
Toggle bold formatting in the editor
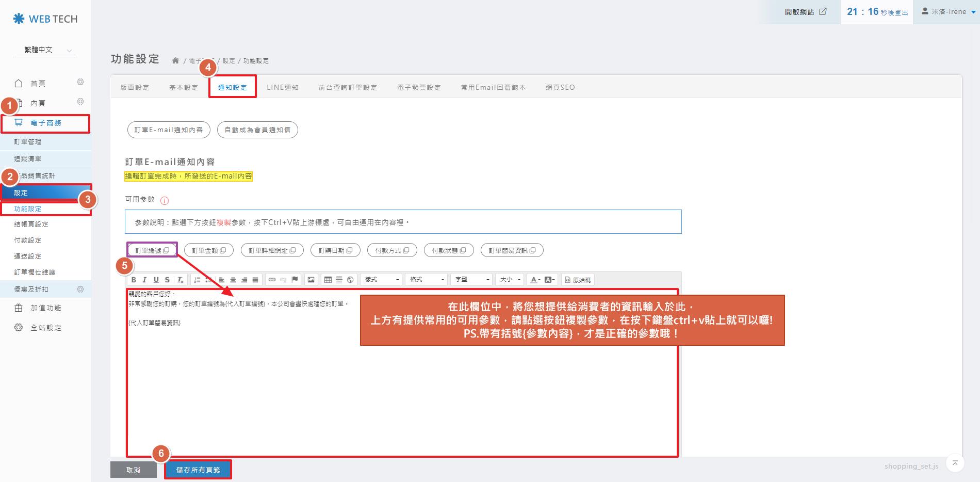(x=134, y=280)
